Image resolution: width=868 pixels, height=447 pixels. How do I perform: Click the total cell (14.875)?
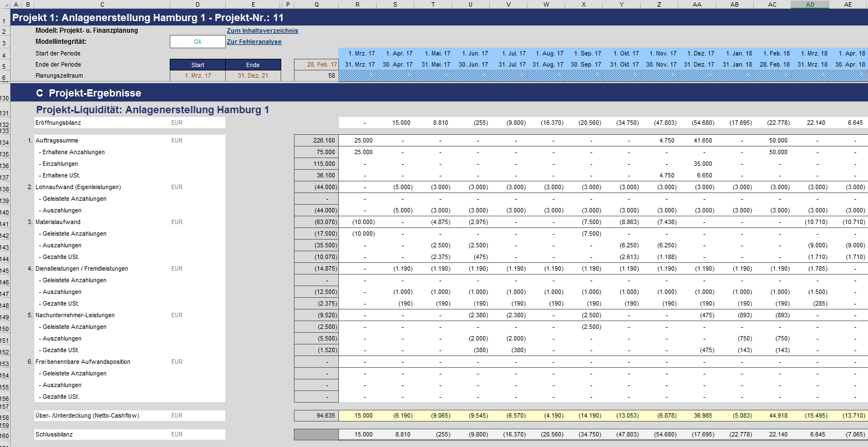point(316,269)
